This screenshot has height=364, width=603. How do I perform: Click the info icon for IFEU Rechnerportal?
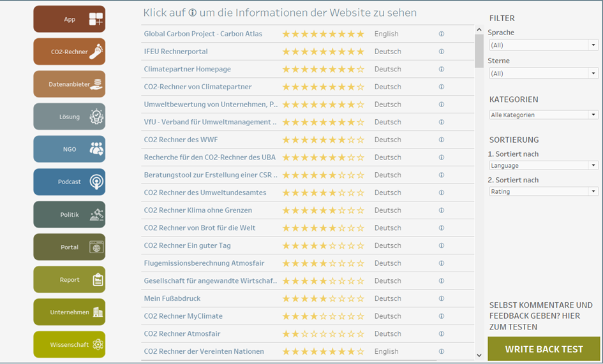coord(442,52)
